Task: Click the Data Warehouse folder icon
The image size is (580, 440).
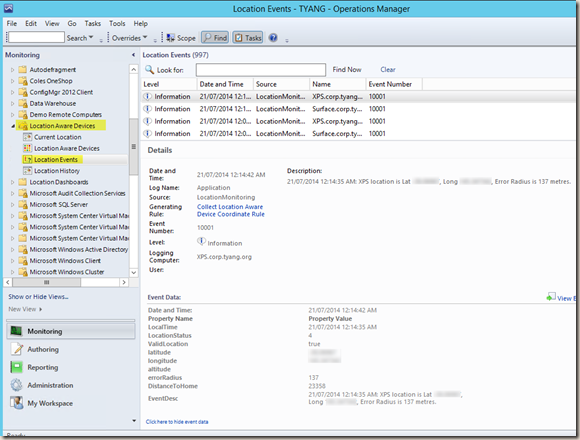Action: [x=23, y=104]
